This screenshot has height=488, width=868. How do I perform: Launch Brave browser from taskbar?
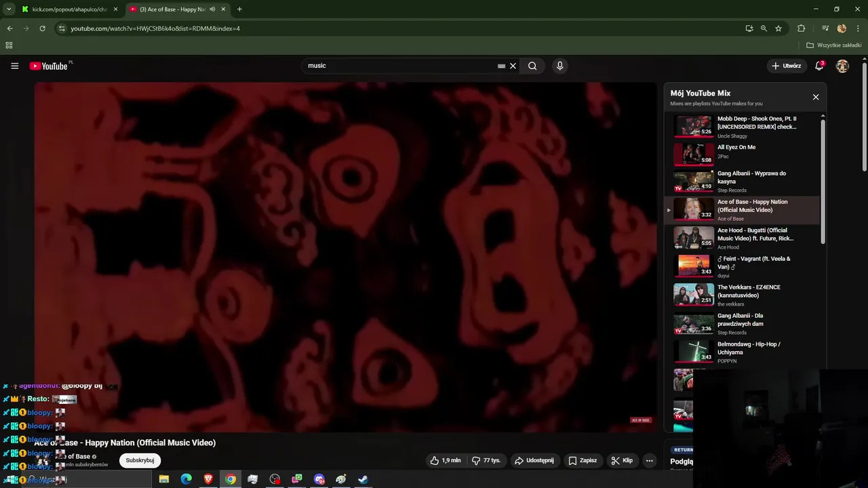[x=208, y=479]
